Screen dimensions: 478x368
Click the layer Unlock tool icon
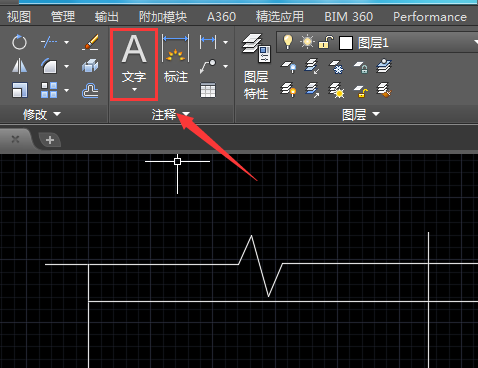(360, 91)
